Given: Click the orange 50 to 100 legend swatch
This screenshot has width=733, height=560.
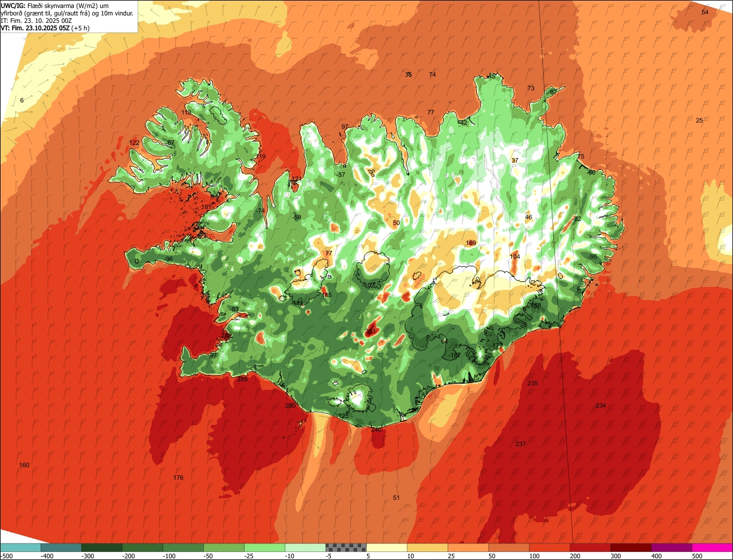Looking at the screenshot, I should [x=509, y=547].
